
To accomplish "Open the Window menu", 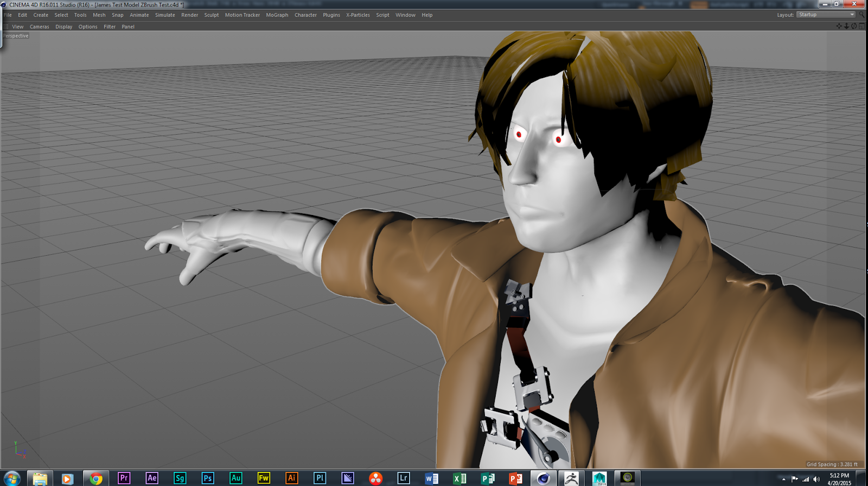I will [x=405, y=15].
